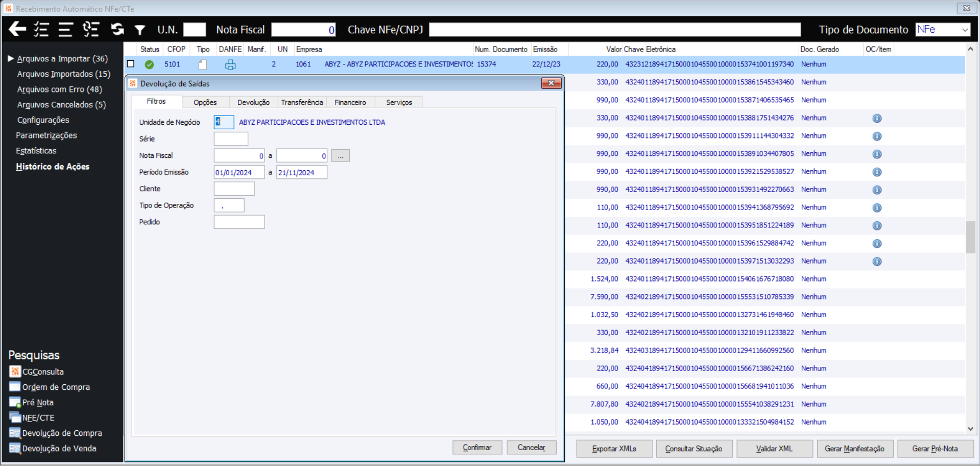The height and width of the screenshot is (466, 980).
Task: Switch to the Serviços tab
Action: point(399,102)
